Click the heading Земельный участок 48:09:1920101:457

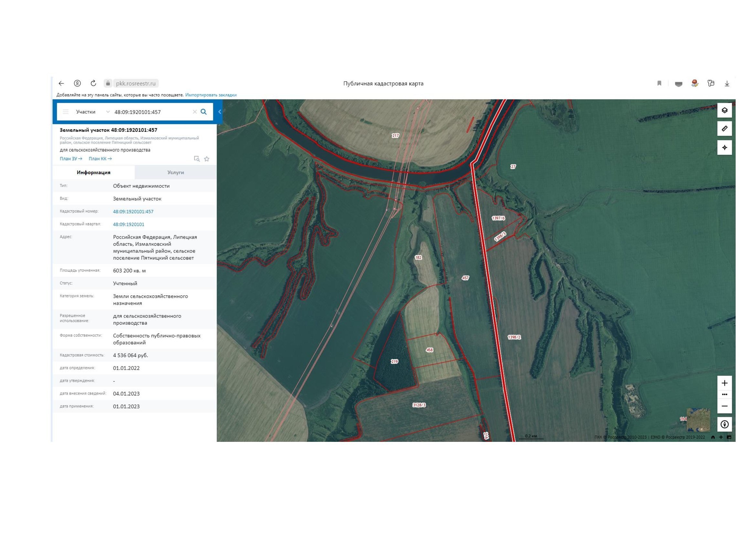pos(108,130)
